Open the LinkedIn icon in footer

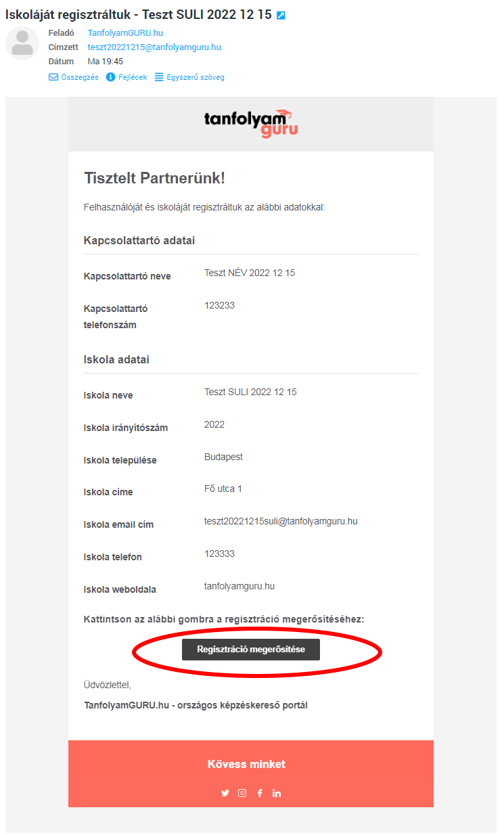277,793
